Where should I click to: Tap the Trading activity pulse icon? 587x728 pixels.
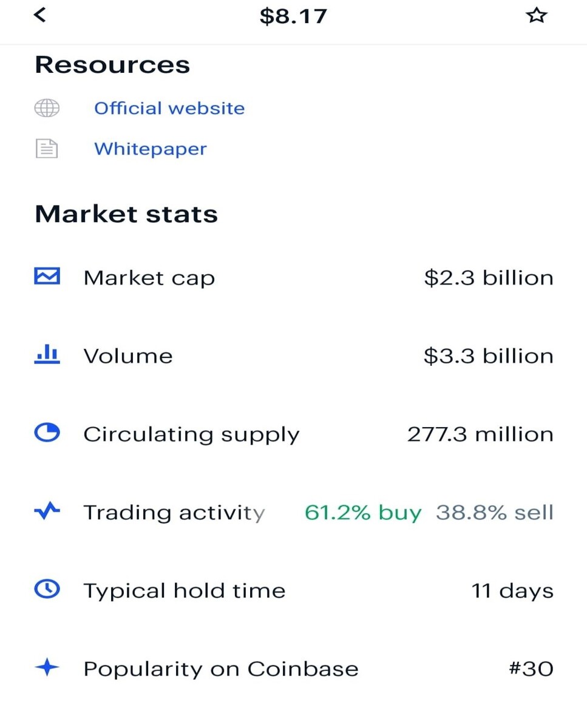[x=47, y=511]
